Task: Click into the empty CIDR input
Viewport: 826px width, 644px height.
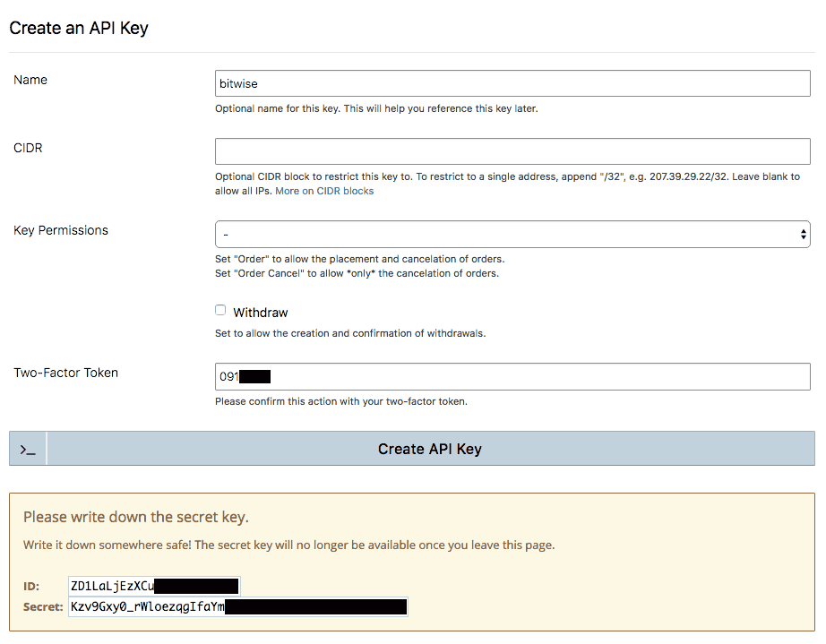Action: click(x=512, y=151)
